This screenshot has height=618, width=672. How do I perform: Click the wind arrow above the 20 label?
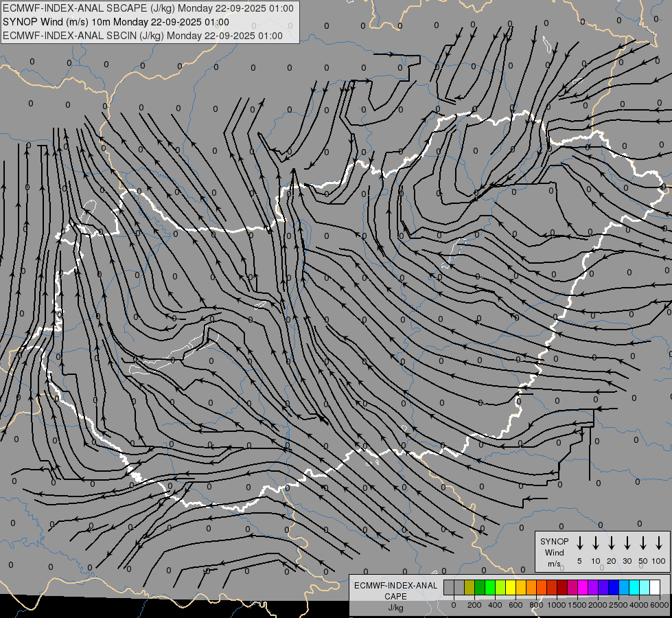click(612, 543)
